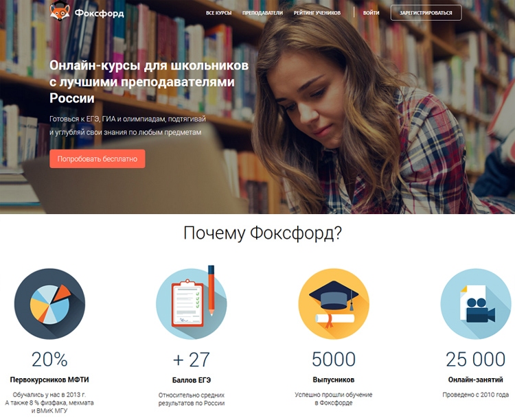Click the Попробовать бесплатно button
The width and height of the screenshot is (515, 420).
pyautogui.click(x=98, y=159)
